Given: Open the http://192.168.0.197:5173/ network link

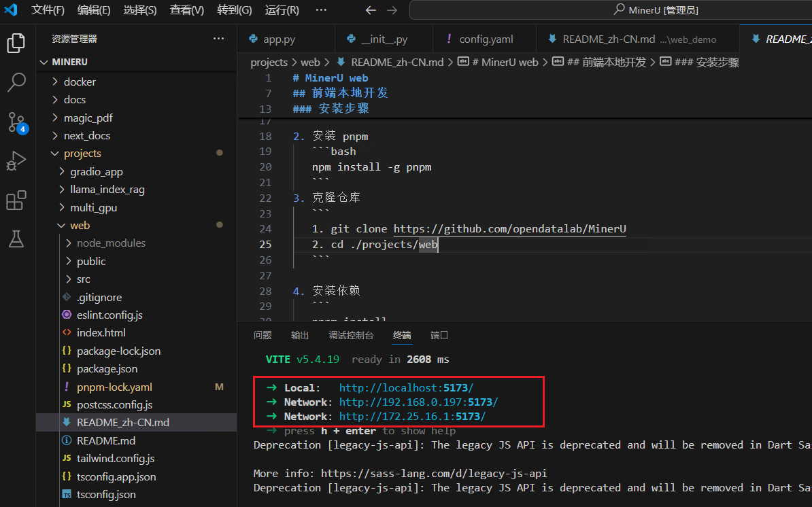Looking at the screenshot, I should tap(418, 402).
